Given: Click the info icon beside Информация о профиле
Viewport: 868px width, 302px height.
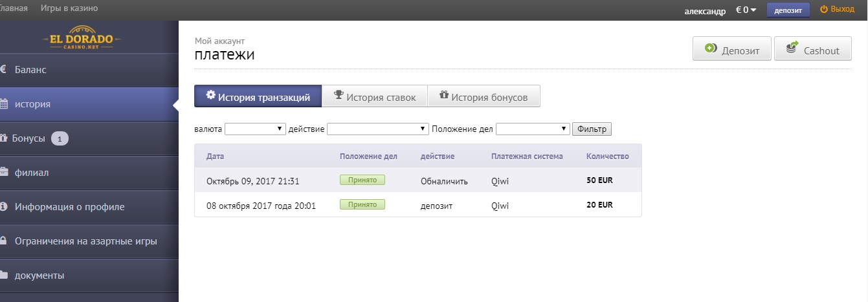Looking at the screenshot, I should pyautogui.click(x=3, y=207).
